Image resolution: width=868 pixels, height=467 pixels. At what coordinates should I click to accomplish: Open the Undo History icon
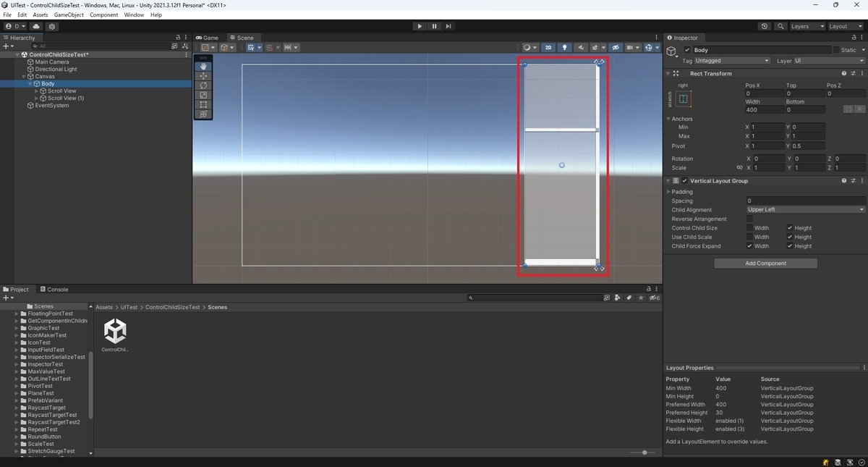765,26
